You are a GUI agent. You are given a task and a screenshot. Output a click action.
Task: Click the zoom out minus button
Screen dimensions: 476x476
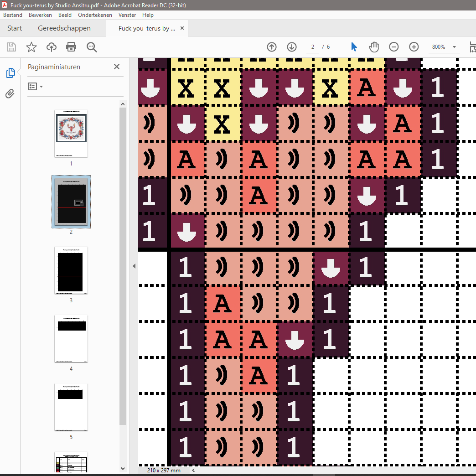point(394,47)
